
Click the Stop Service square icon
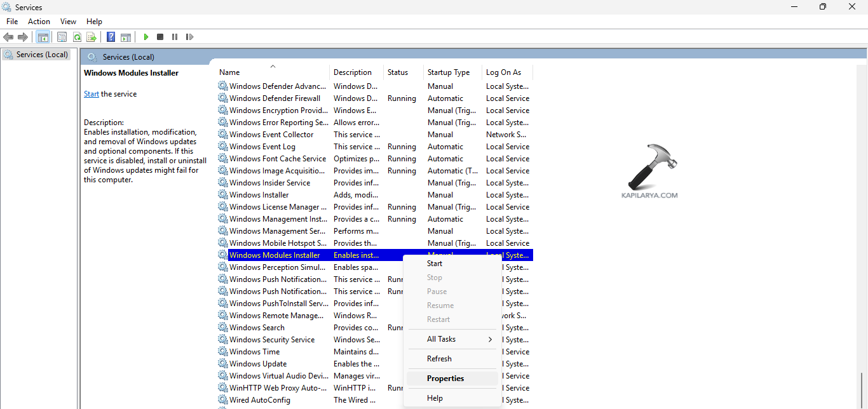[160, 37]
